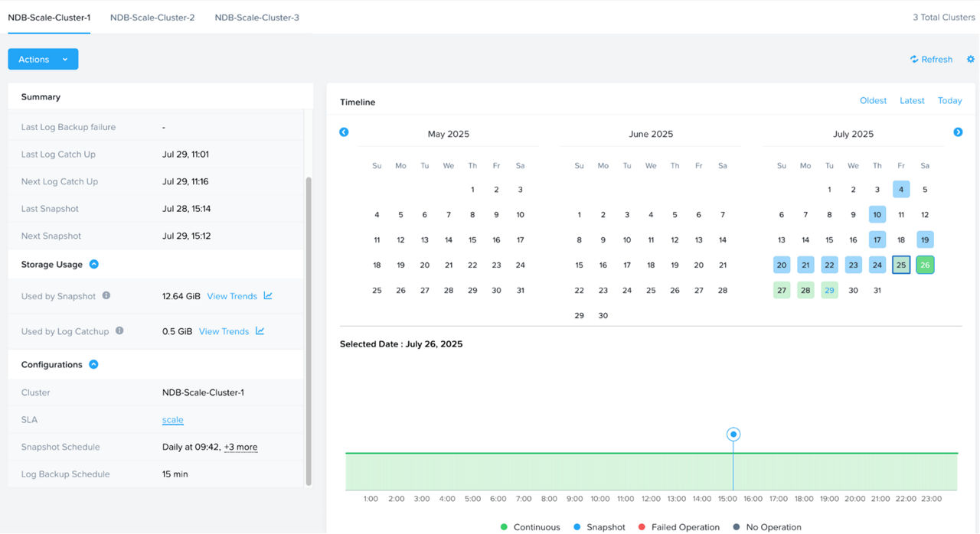This screenshot has height=534, width=980.
Task: Click the Refresh icon
Action: (x=913, y=59)
